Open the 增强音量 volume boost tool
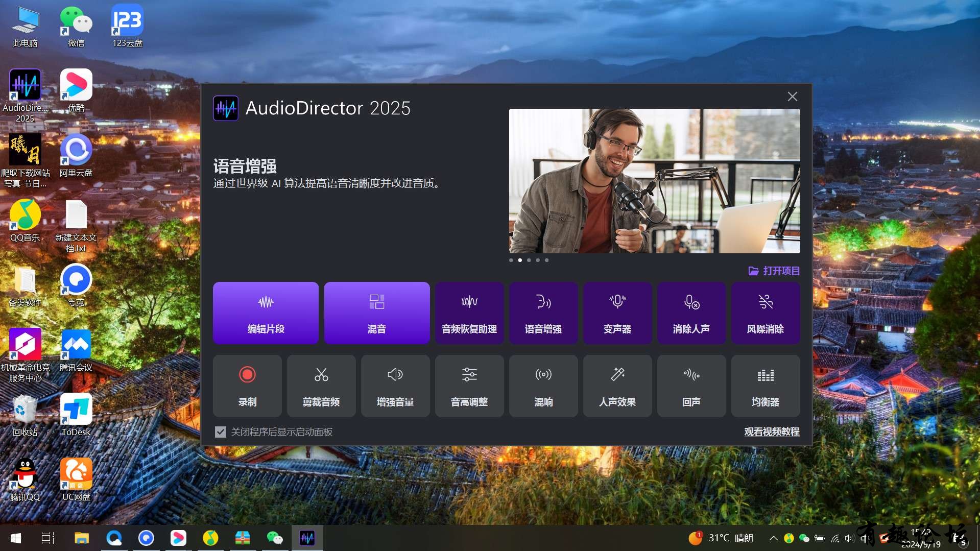This screenshot has height=551, width=980. [x=395, y=386]
